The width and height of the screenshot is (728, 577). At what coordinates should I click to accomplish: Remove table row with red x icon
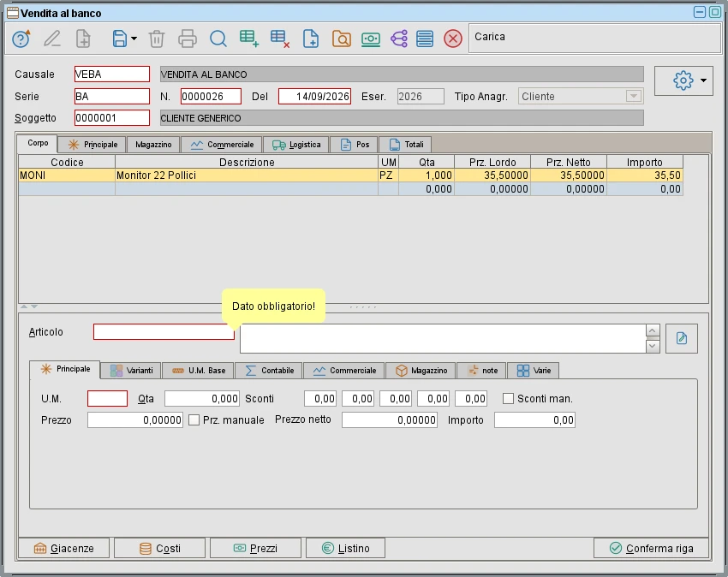pyautogui.click(x=280, y=39)
